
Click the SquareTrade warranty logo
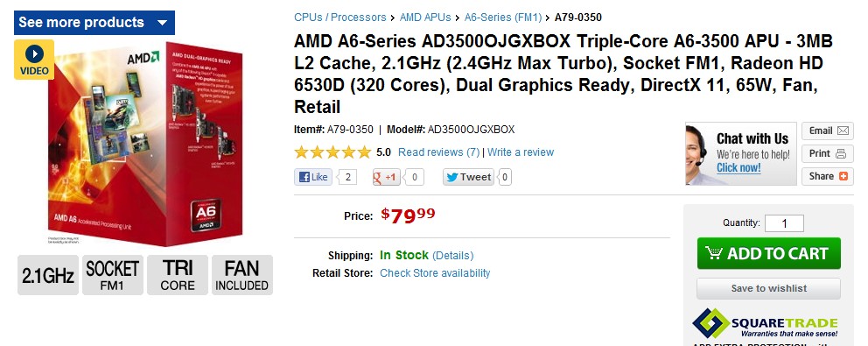(765, 323)
